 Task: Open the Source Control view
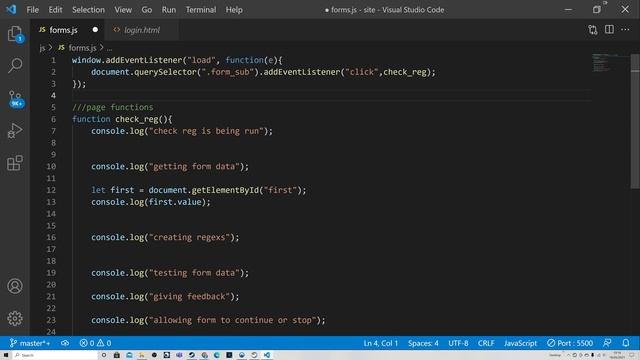pyautogui.click(x=16, y=99)
